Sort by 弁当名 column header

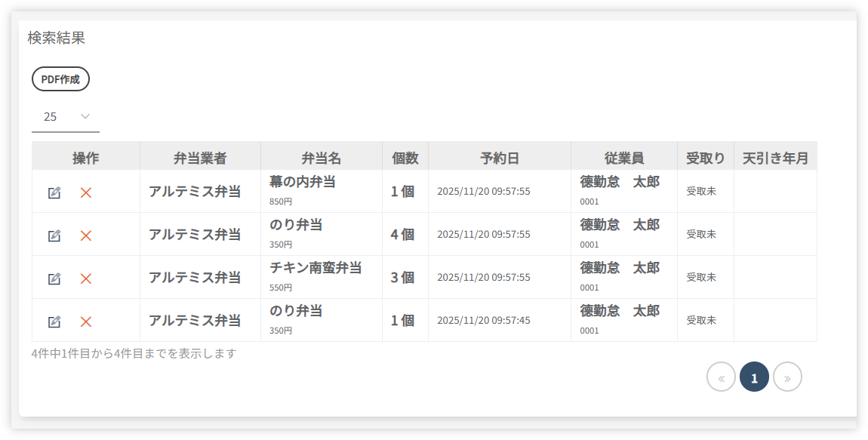coord(322,158)
